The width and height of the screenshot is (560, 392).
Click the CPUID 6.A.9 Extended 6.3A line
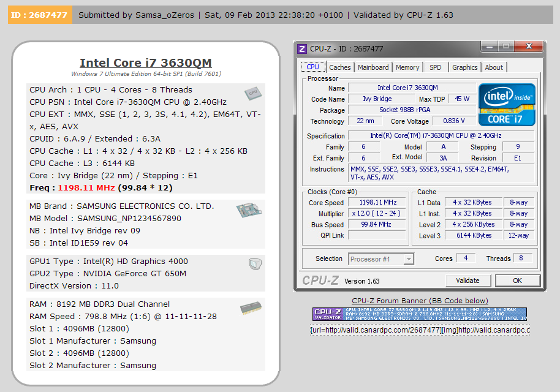[95, 139]
